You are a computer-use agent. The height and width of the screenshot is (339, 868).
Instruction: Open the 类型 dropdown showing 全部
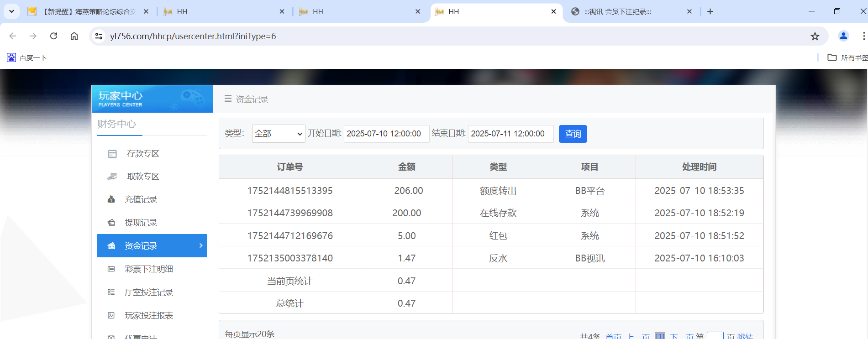(278, 134)
